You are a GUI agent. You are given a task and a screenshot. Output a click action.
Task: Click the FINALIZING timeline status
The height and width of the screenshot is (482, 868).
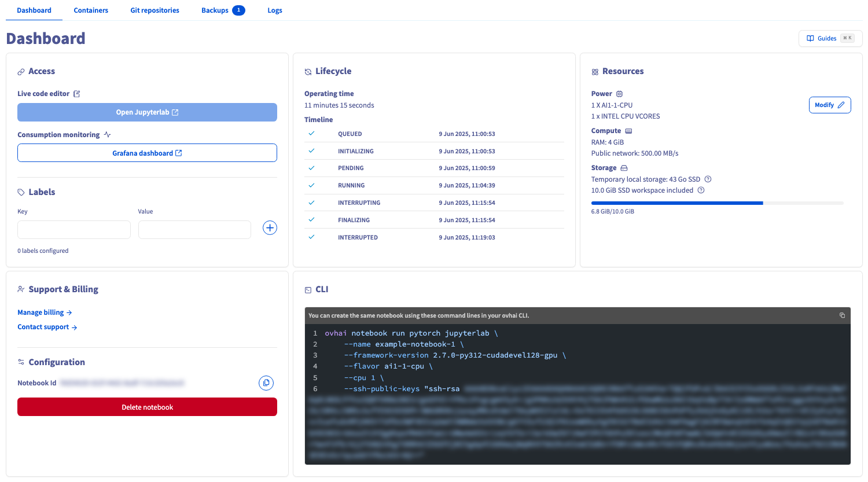tap(354, 220)
